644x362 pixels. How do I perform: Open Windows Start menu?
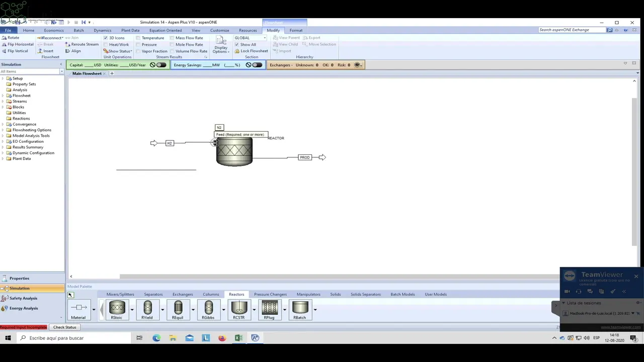[8, 338]
